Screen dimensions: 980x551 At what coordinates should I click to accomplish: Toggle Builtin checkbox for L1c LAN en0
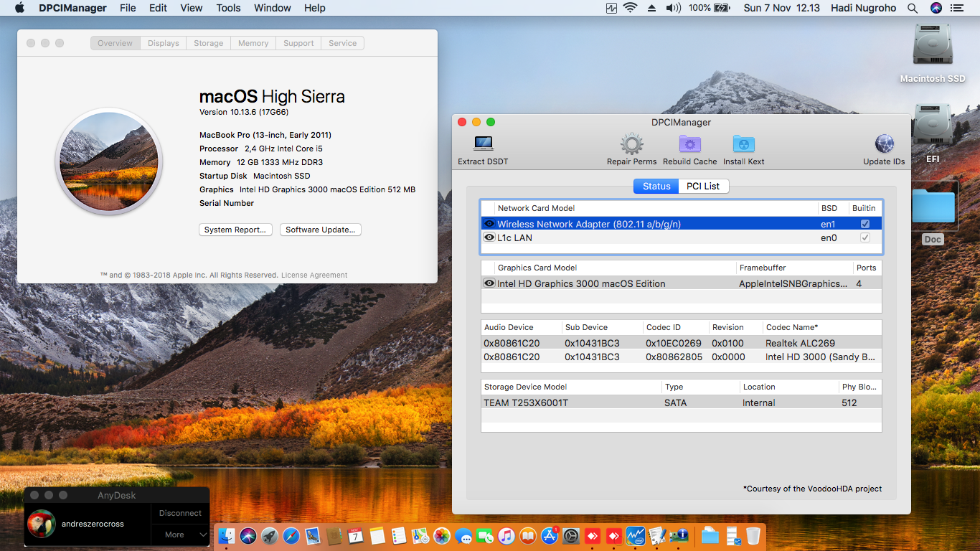(x=865, y=237)
